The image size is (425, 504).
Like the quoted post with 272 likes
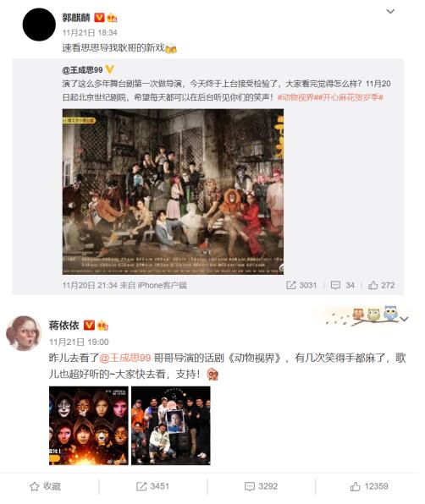(381, 285)
